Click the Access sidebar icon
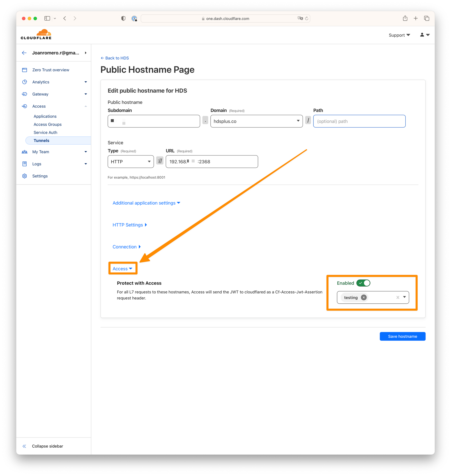This screenshot has height=476, width=451. click(x=25, y=106)
